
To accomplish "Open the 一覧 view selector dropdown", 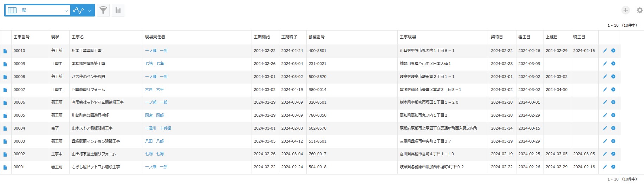I will click(38, 10).
